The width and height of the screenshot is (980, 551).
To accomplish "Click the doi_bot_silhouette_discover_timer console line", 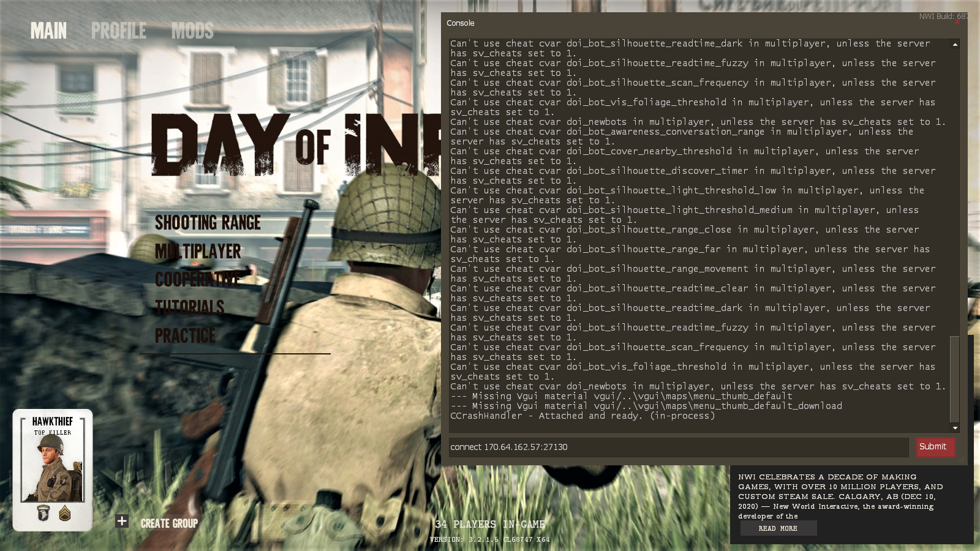I will 693,176.
